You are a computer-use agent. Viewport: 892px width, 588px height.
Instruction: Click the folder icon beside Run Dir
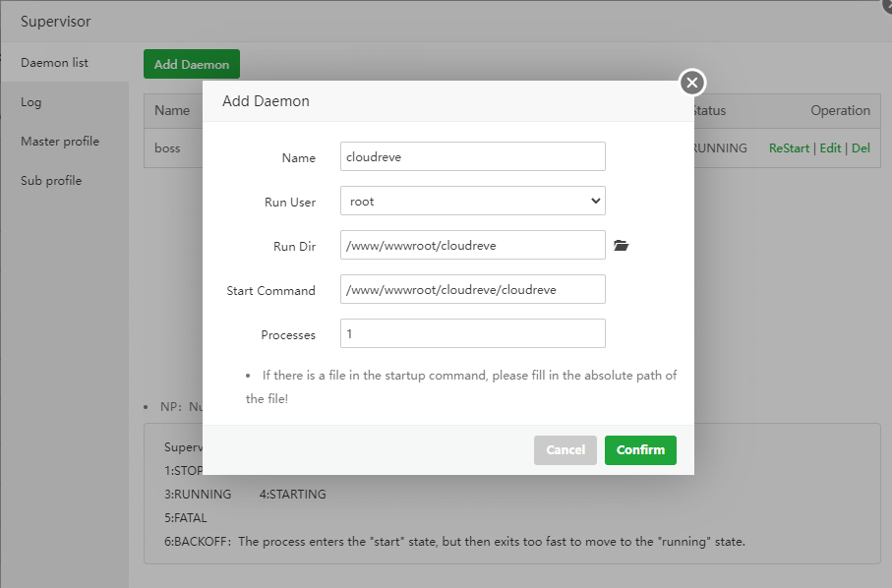(x=621, y=245)
